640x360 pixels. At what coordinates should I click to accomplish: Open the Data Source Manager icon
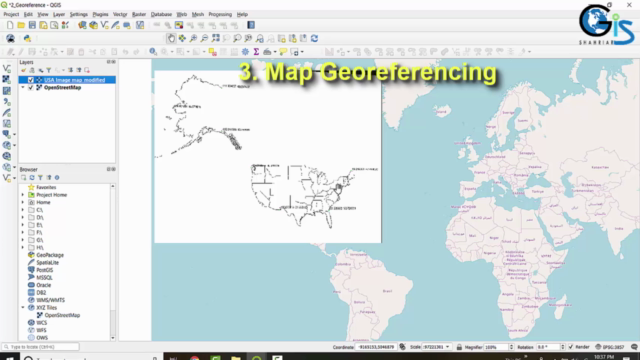coord(82,25)
